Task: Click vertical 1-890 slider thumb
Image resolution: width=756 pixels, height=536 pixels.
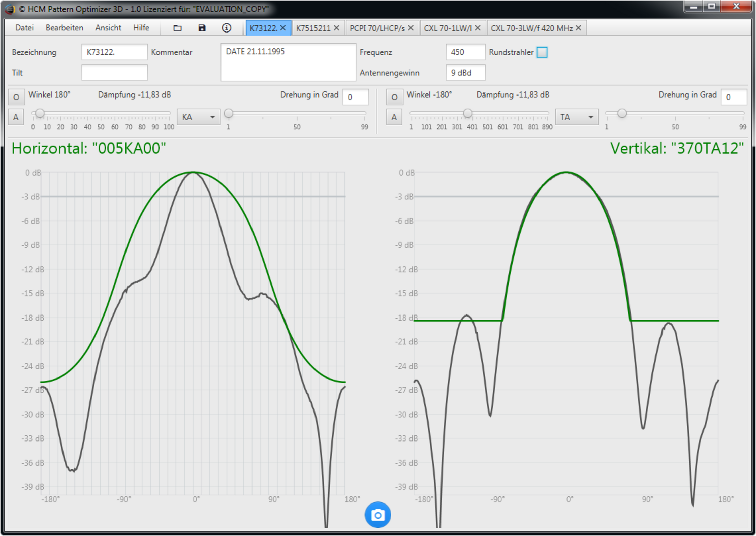Action: 468,113
